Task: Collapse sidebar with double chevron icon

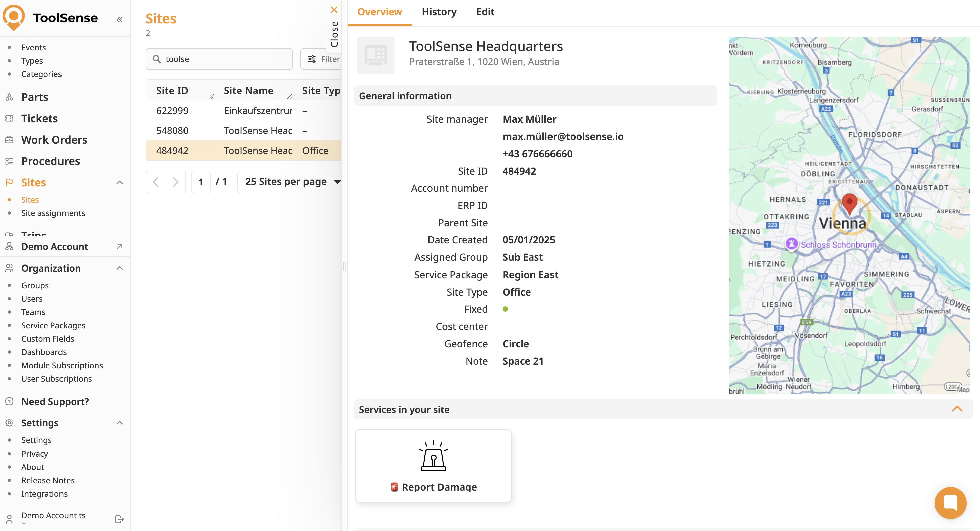Action: tap(119, 19)
